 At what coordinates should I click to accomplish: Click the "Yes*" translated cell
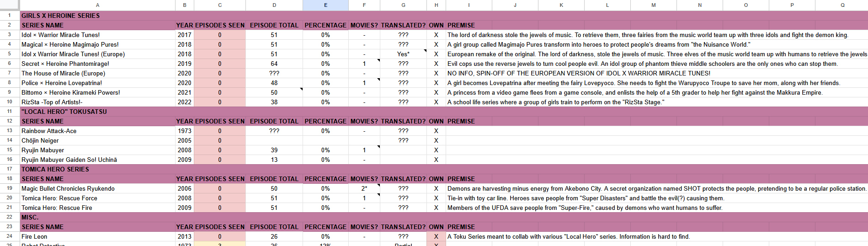coord(403,54)
